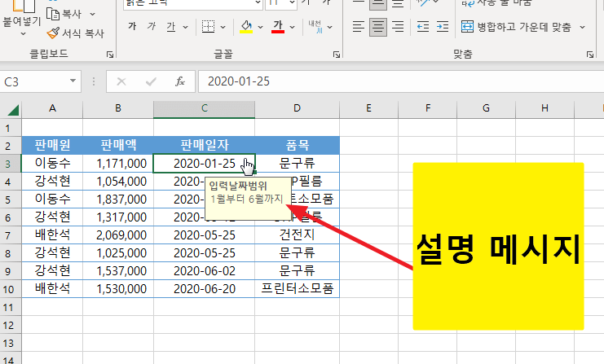Select the column D header
This screenshot has width=604, height=364.
tap(297, 108)
